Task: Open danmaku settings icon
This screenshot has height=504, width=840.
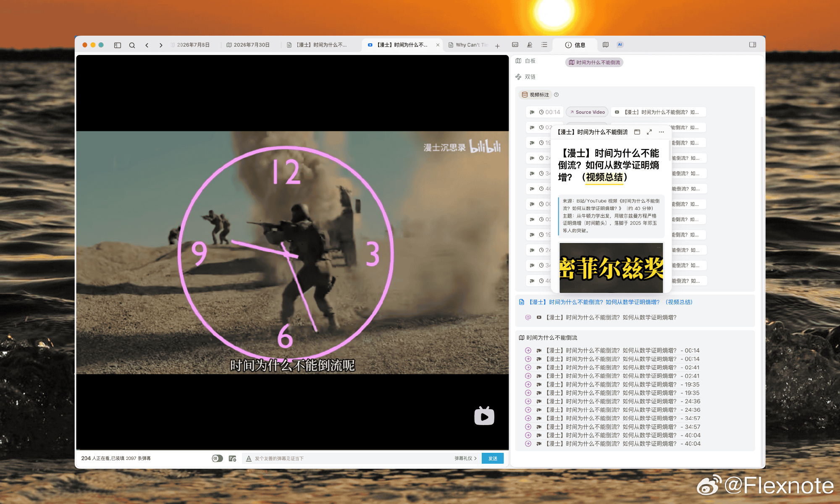Action: coord(232,458)
